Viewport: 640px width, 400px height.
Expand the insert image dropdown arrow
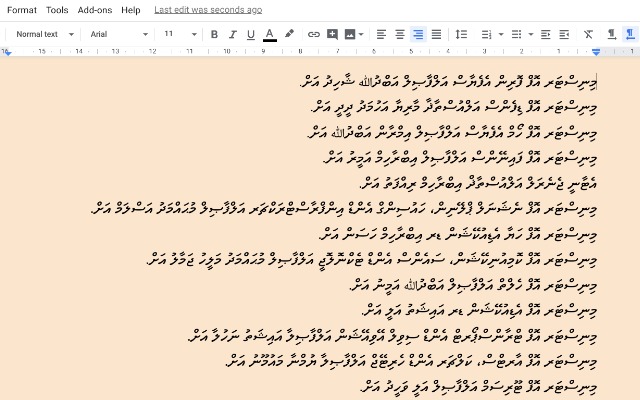(361, 34)
